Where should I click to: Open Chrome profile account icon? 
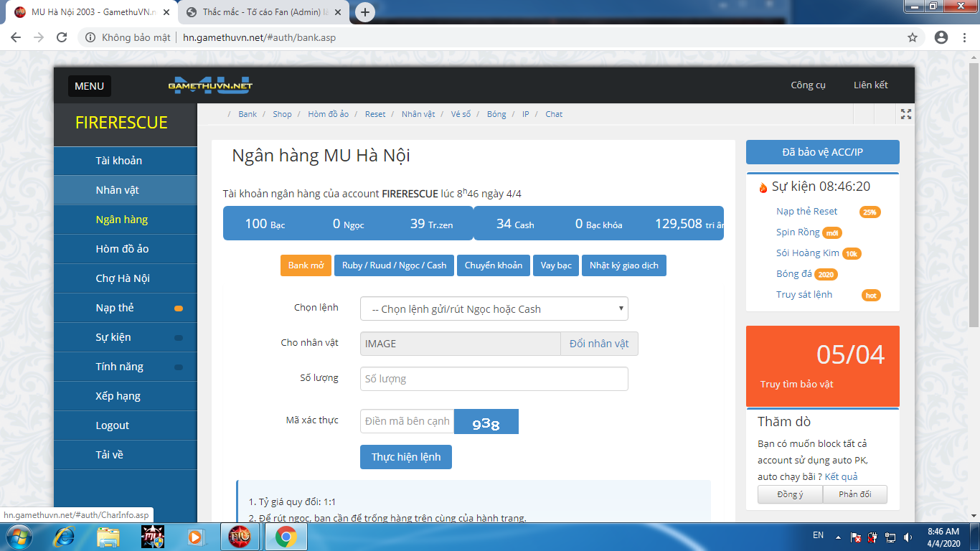pos(941,37)
